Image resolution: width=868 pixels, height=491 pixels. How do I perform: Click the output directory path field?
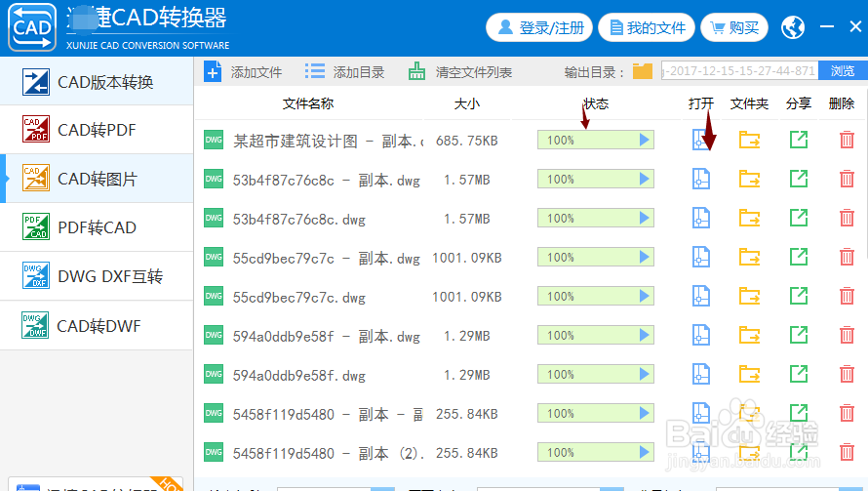click(739, 71)
